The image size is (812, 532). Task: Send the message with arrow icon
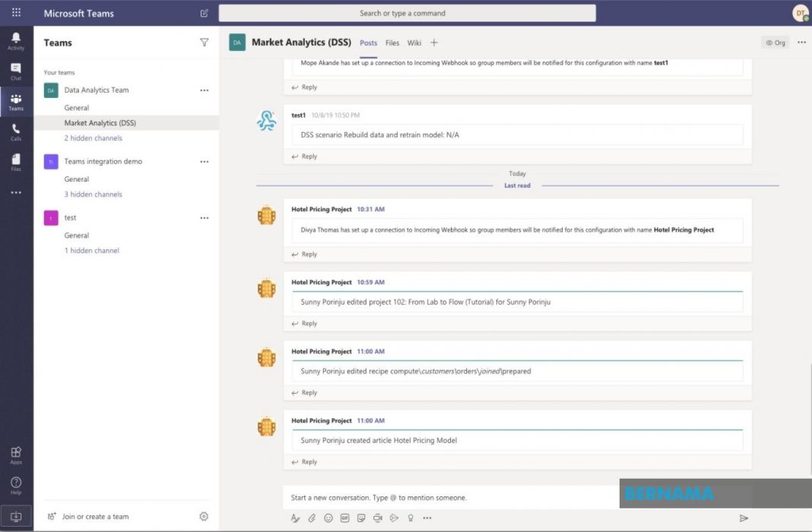tap(744, 518)
